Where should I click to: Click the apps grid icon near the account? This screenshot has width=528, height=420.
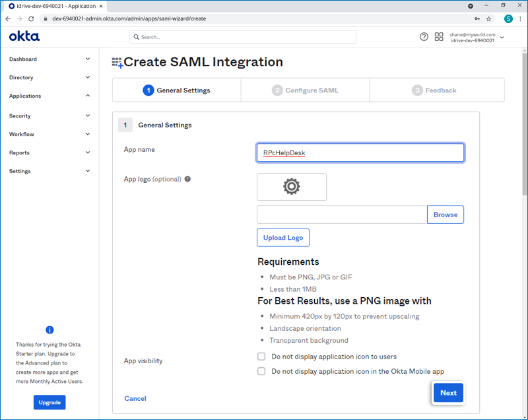click(x=439, y=37)
